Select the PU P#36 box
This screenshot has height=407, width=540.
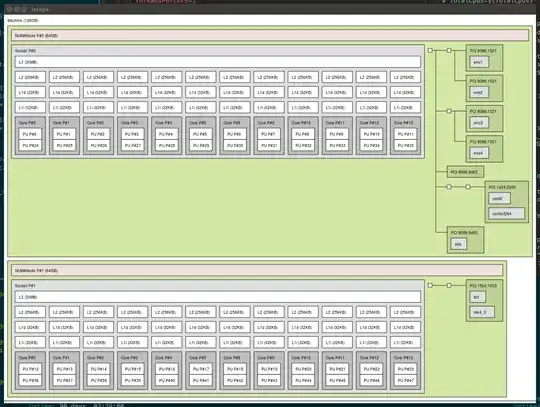[30, 380]
